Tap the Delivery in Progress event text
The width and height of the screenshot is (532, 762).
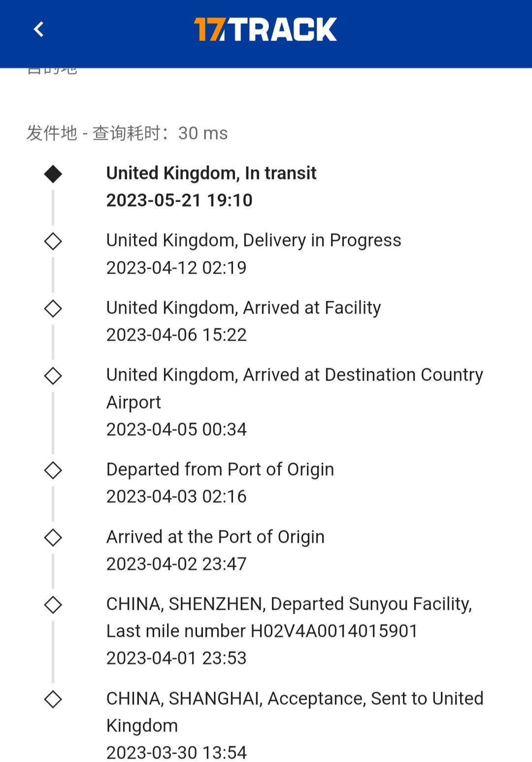tap(254, 241)
